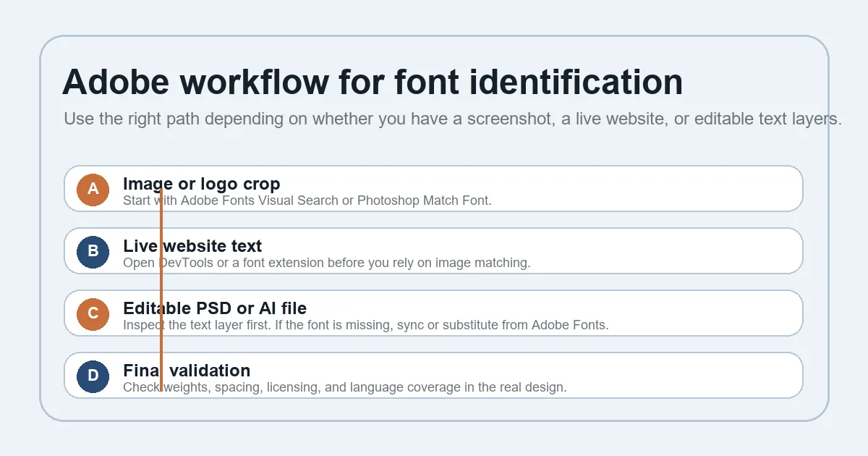Image resolution: width=868 pixels, height=456 pixels.
Task: Click the orange circle badge labeled C
Action: pyautogui.click(x=93, y=314)
